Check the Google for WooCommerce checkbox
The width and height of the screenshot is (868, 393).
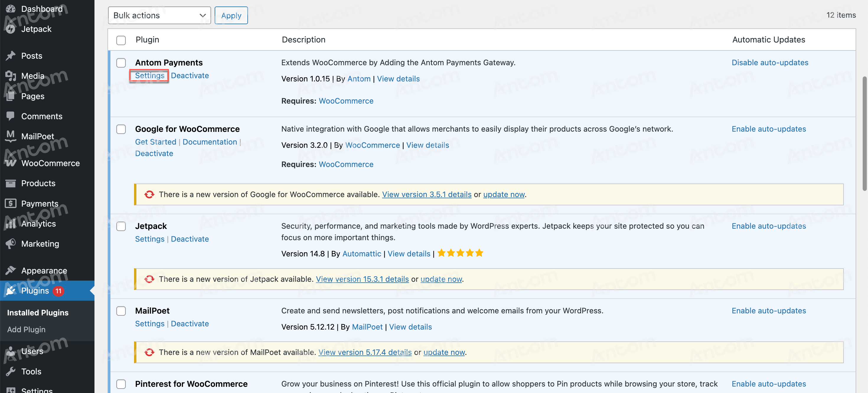pyautogui.click(x=121, y=129)
